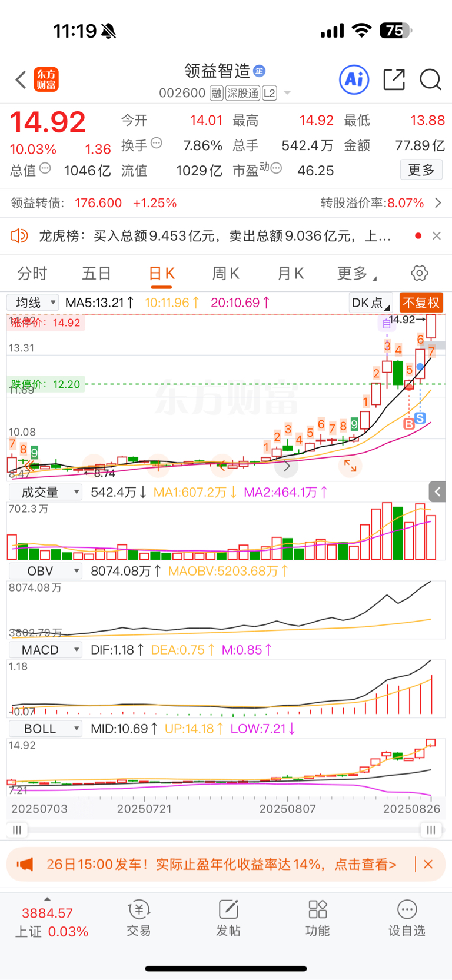Tap the L2 badge
Viewport: 452px width, 980px height.
click(x=270, y=93)
